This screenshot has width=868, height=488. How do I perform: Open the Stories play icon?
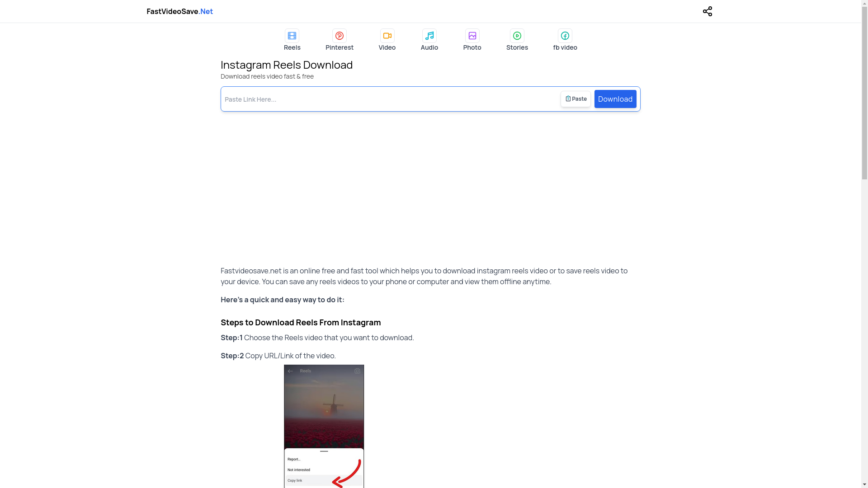pyautogui.click(x=517, y=36)
